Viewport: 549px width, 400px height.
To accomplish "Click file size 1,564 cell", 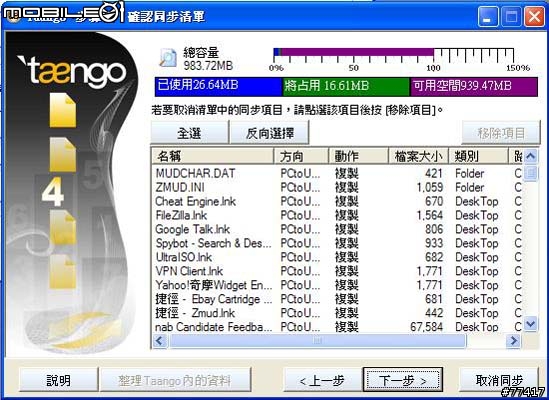I will (430, 215).
